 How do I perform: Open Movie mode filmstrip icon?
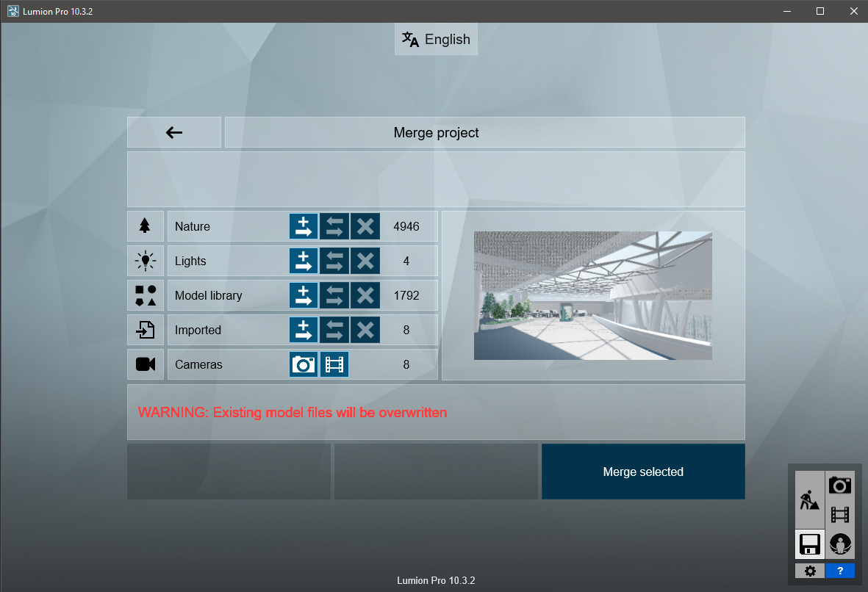click(840, 515)
